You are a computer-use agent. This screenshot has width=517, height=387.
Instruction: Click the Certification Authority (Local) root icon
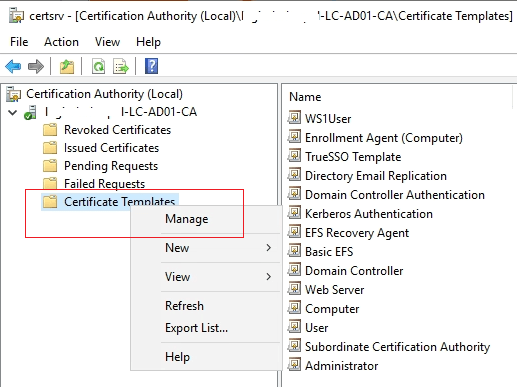[x=14, y=94]
